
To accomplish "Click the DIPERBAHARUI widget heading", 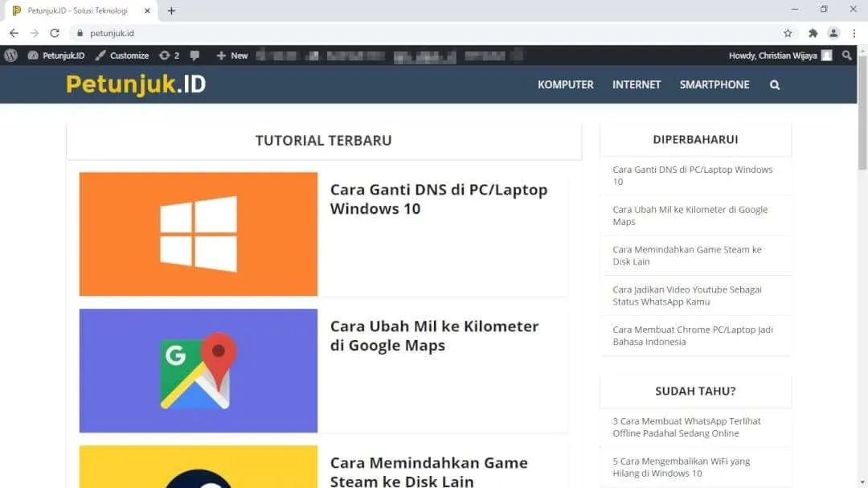I will pos(695,140).
